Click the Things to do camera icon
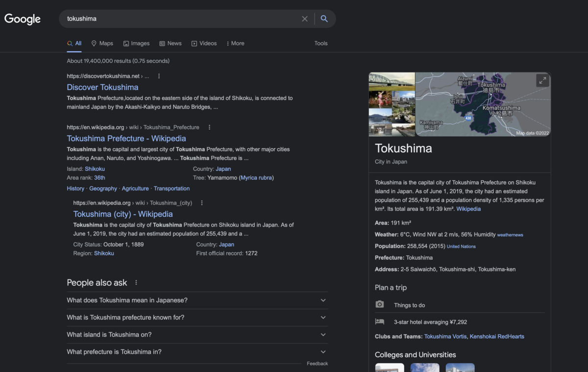 point(380,304)
